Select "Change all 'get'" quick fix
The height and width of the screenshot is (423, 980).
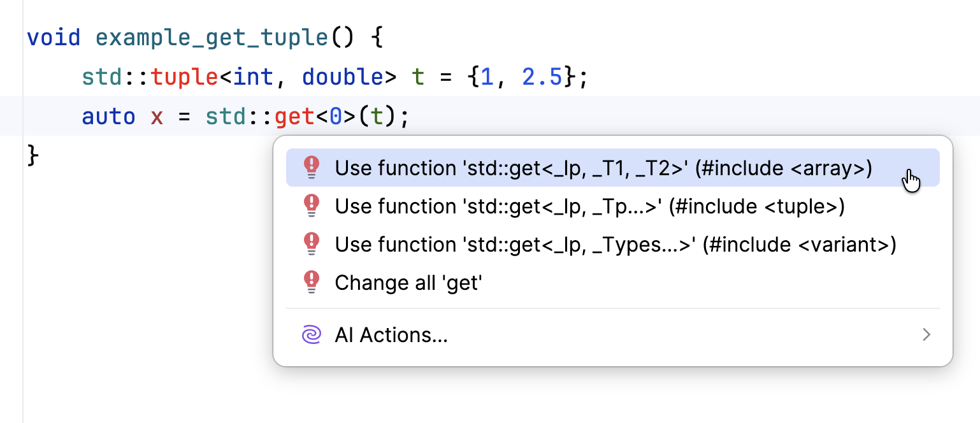point(408,283)
